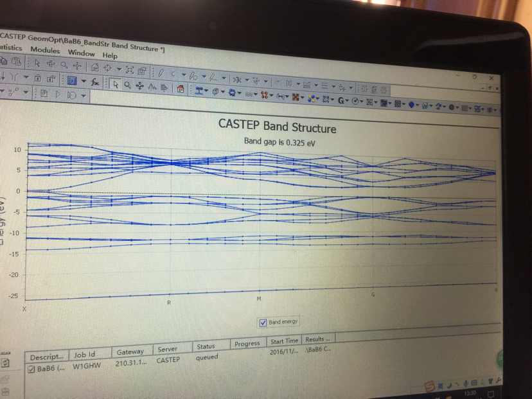Click the play triangle script icon
532x399 pixels.
[58, 94]
